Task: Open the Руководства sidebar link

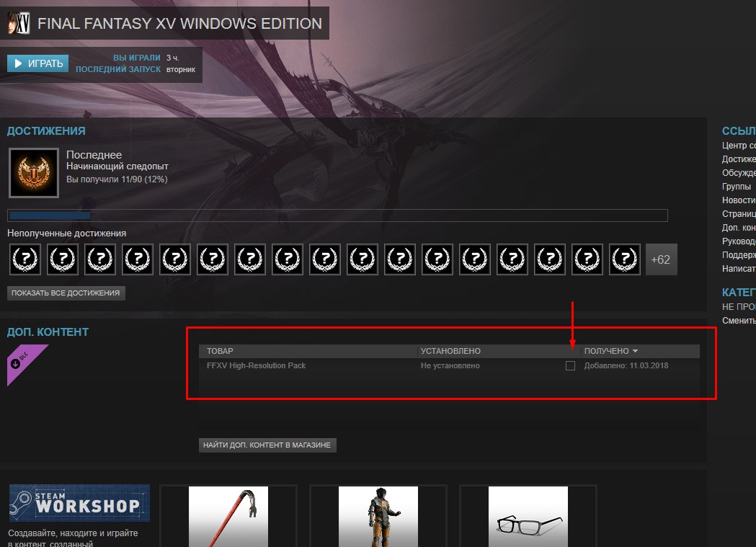Action: [739, 241]
